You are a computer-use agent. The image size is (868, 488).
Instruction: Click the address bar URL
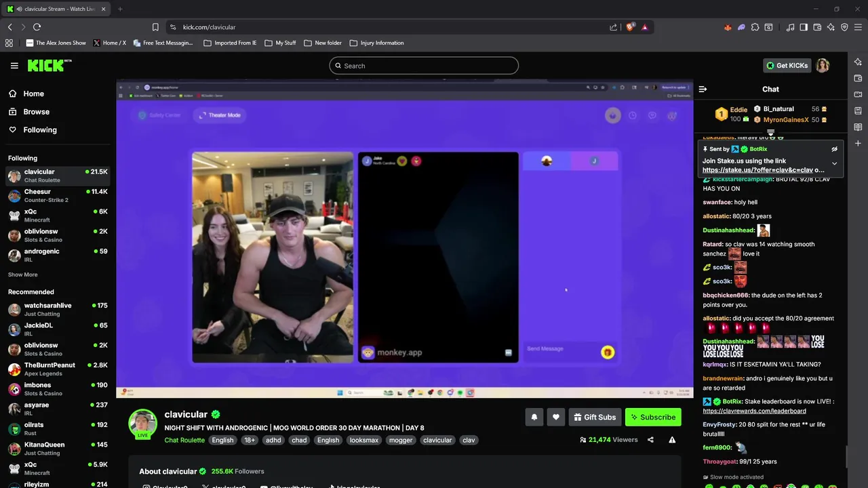coord(209,27)
